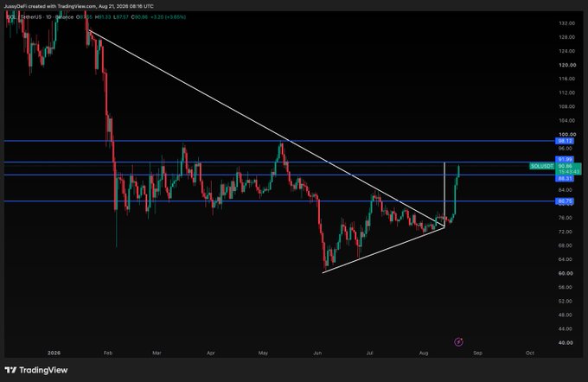Click the 2026 year label on time axis

pyautogui.click(x=54, y=353)
